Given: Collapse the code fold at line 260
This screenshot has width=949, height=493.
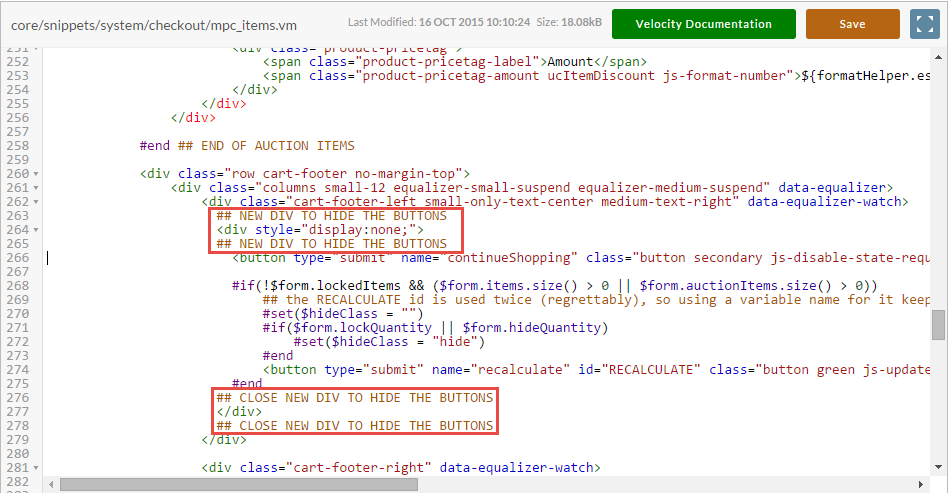Looking at the screenshot, I should pyautogui.click(x=36, y=174).
